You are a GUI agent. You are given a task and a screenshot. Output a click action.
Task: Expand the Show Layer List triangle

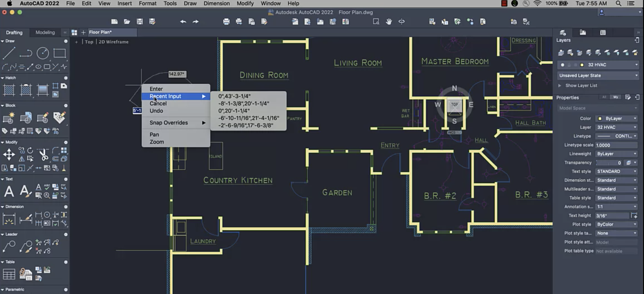[x=559, y=85]
